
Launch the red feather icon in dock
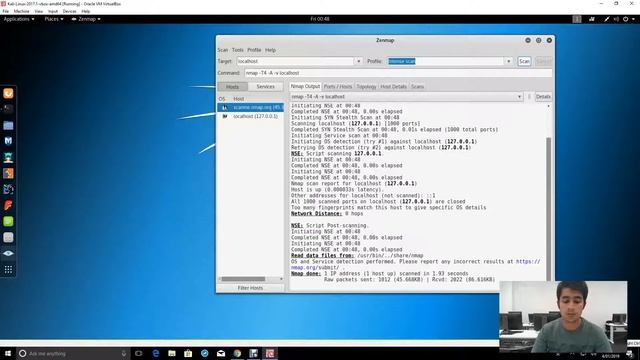[x=8, y=205]
